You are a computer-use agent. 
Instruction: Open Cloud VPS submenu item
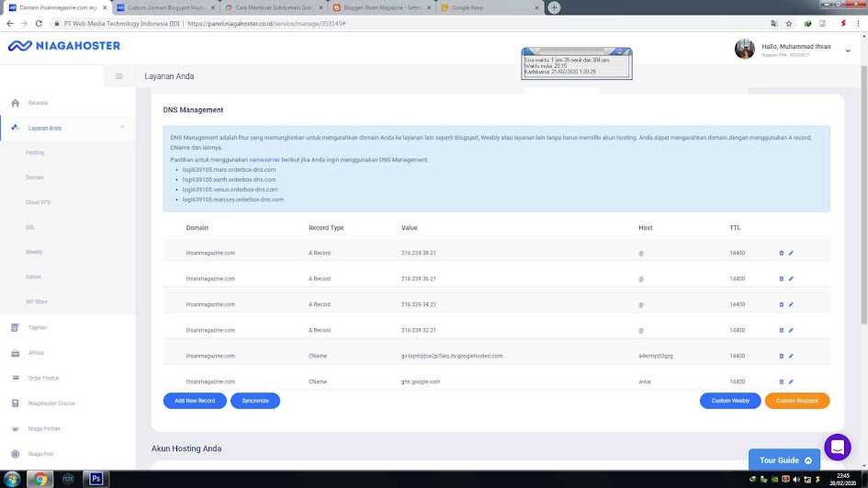coord(38,203)
